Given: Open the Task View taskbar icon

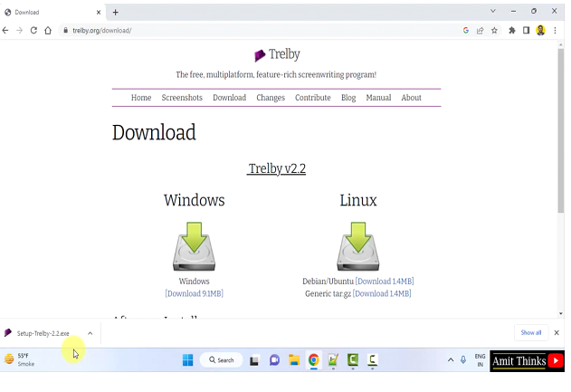Looking at the screenshot, I should pos(253,360).
